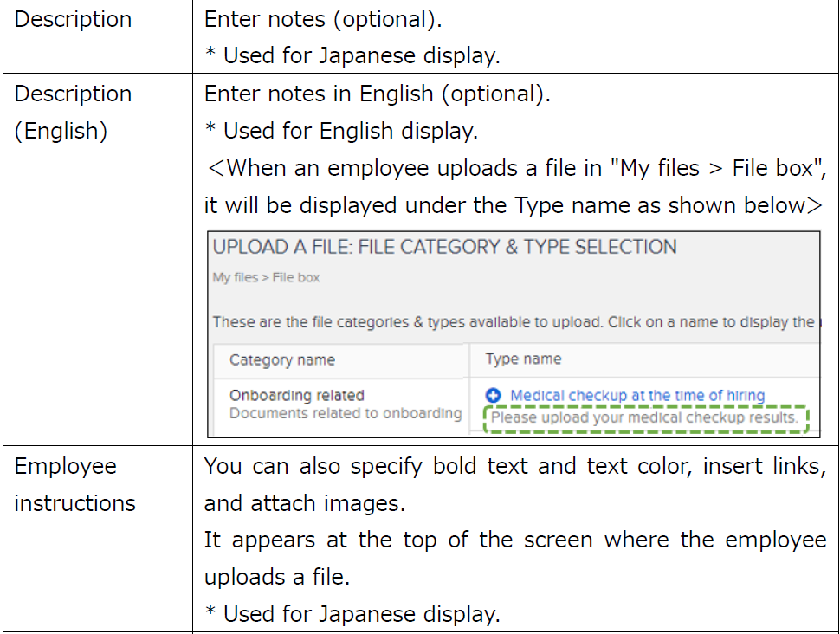
Task: Select File box in the breadcrumb
Action: click(x=296, y=278)
